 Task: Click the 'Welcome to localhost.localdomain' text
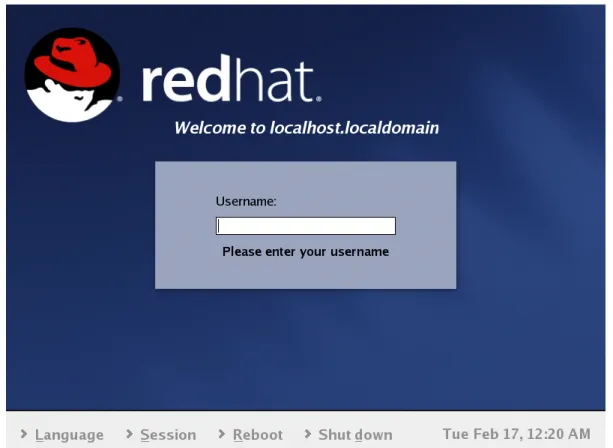[x=306, y=128]
